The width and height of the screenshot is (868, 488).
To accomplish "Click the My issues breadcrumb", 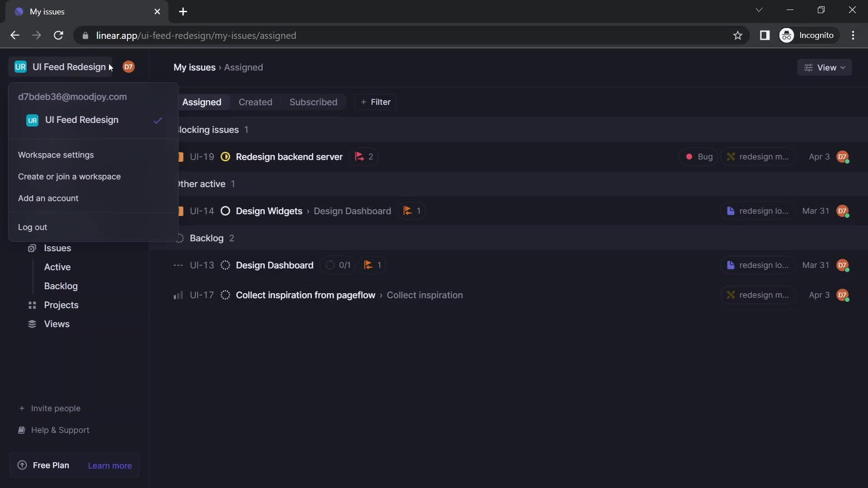I will (194, 67).
